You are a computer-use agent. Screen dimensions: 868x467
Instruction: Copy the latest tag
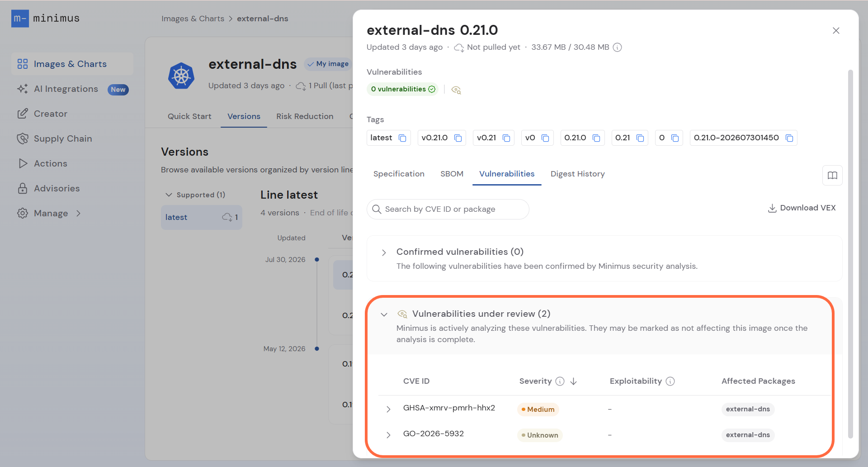pos(402,138)
